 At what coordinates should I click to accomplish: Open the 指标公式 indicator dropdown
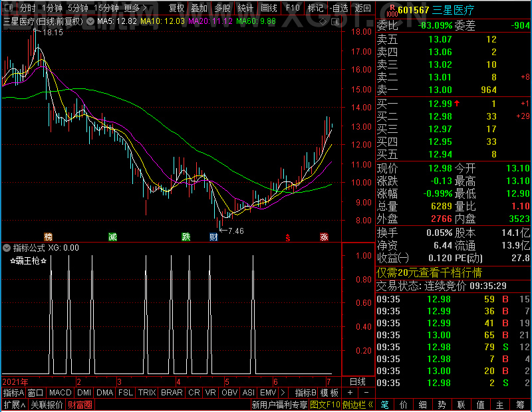pyautogui.click(x=7, y=248)
